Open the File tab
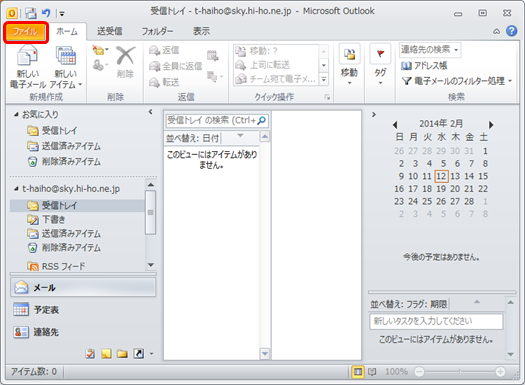The height and width of the screenshot is (385, 525). (25, 32)
